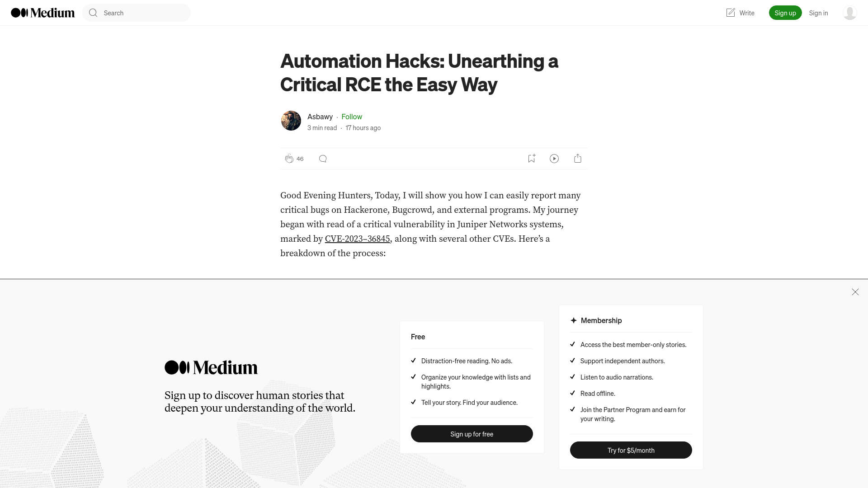Check the organize knowledge checkbox
The image size is (868, 488).
point(414,376)
